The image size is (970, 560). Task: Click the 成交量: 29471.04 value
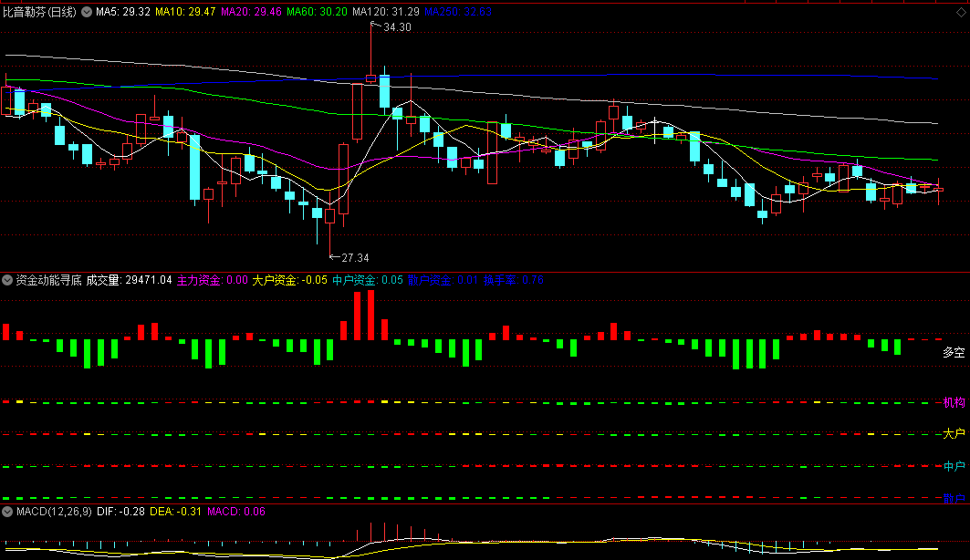click(x=129, y=280)
